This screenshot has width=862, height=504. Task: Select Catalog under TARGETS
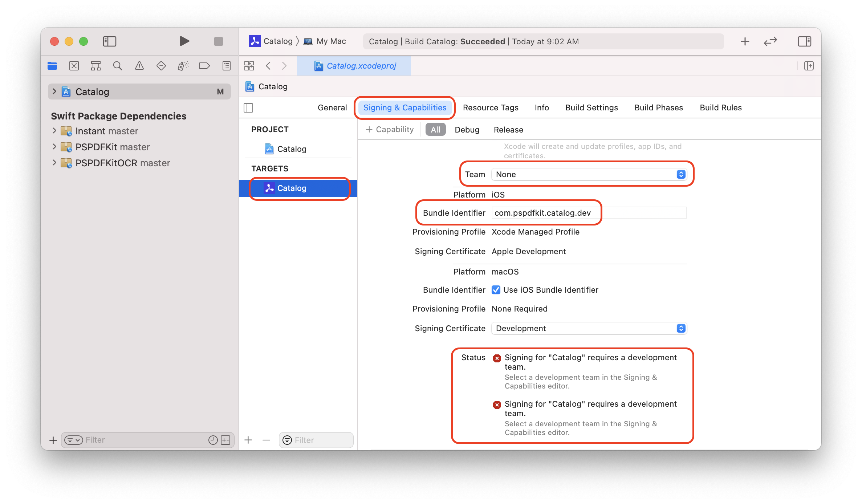(298, 188)
